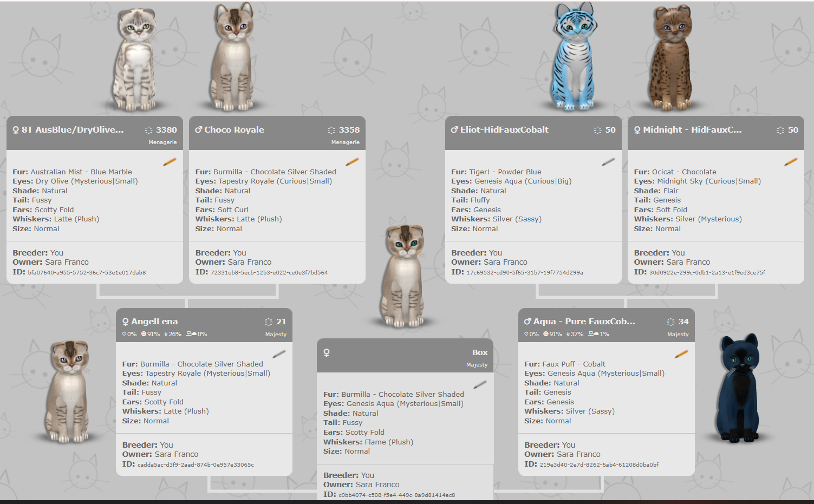
Task: Click the Majesty label on Box card
Action: [477, 365]
